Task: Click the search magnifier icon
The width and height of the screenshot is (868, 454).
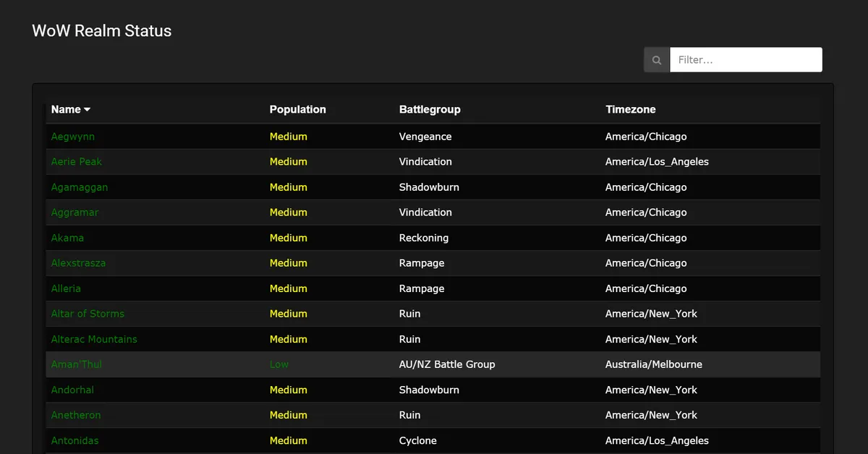Action: click(x=657, y=60)
